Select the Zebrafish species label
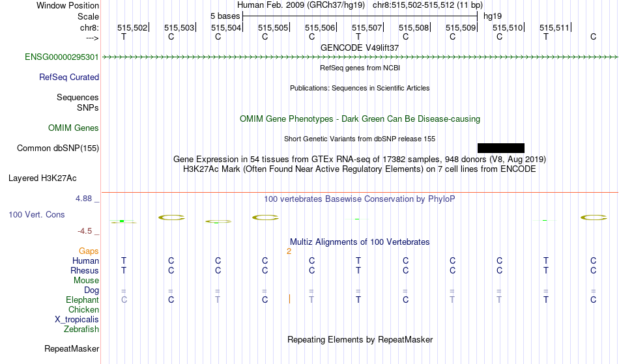 coord(81,329)
